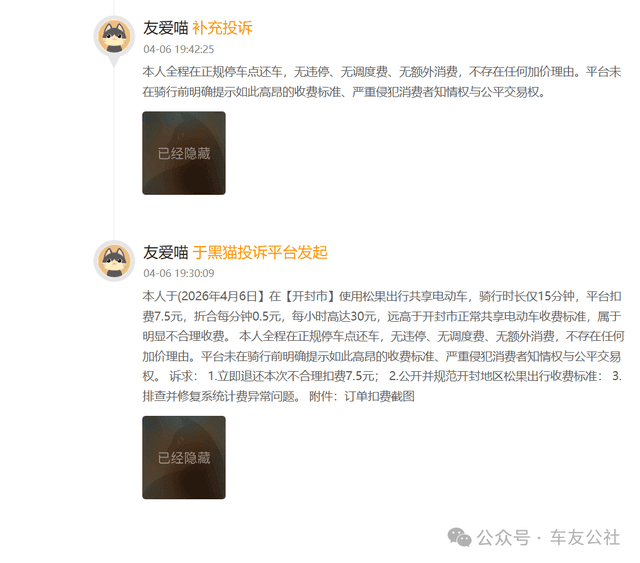The image size is (640, 563).
Task: Click the timestamp 04-06 19:30:09
Action: pos(179,273)
